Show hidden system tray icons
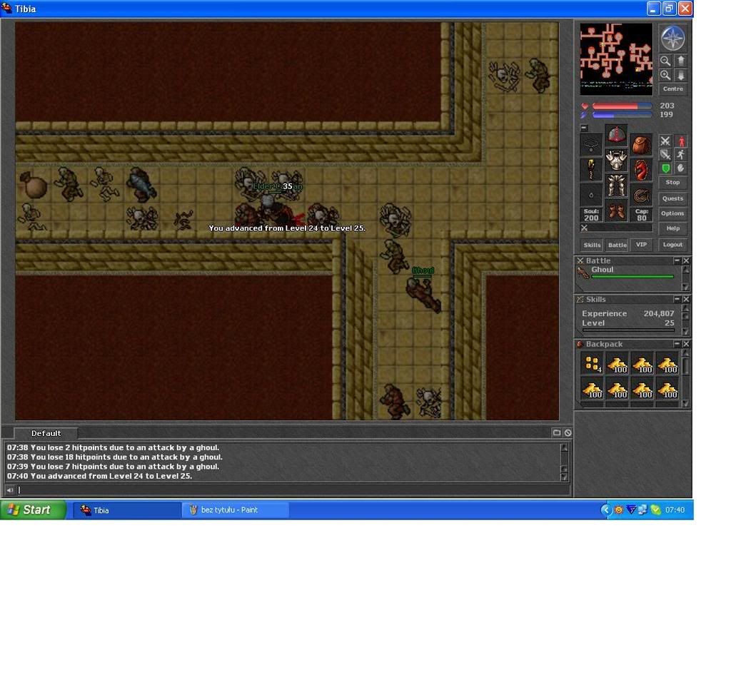731x700 pixels. click(x=605, y=510)
